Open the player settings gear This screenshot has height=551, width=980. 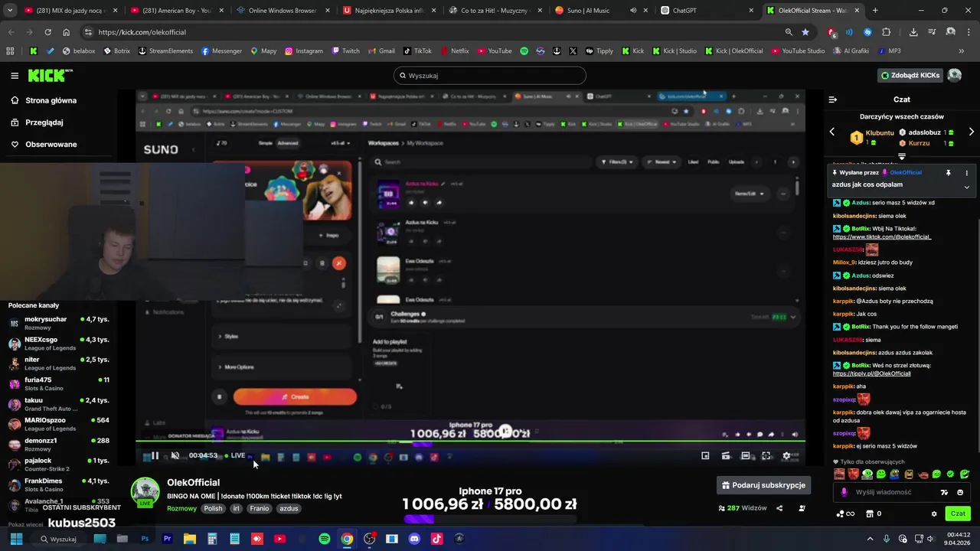click(786, 456)
